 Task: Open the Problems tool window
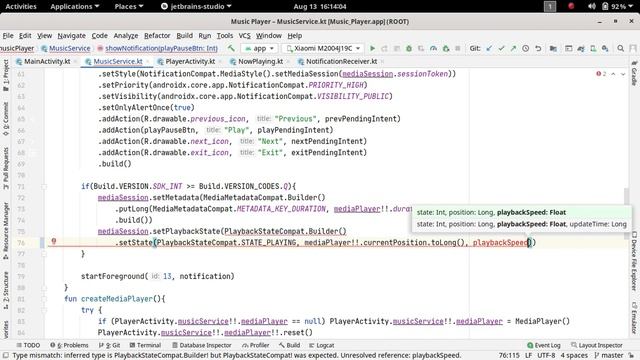pos(69,345)
